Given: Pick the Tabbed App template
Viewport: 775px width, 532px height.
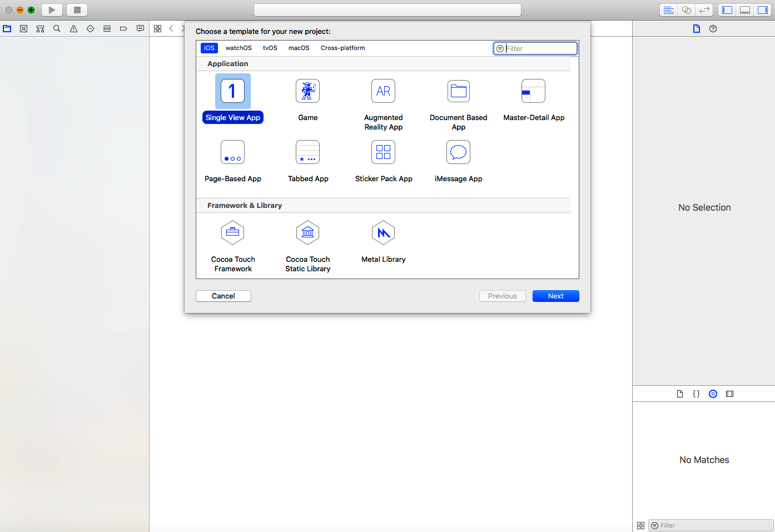Looking at the screenshot, I should (308, 161).
